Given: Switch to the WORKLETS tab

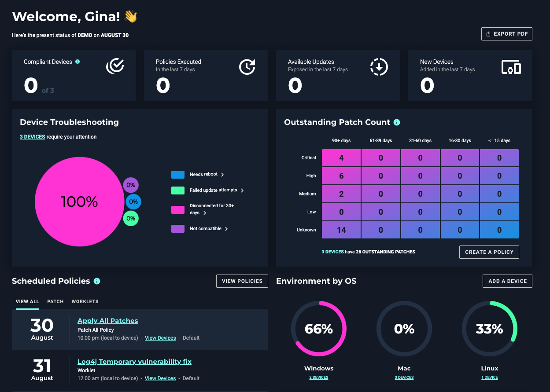Looking at the screenshot, I should [85, 301].
